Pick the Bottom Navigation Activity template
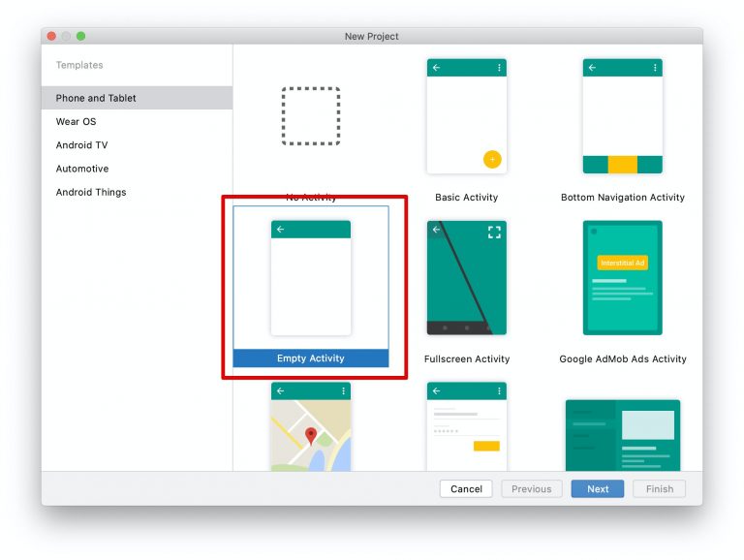Screen dimensions: 744x560 (623, 116)
